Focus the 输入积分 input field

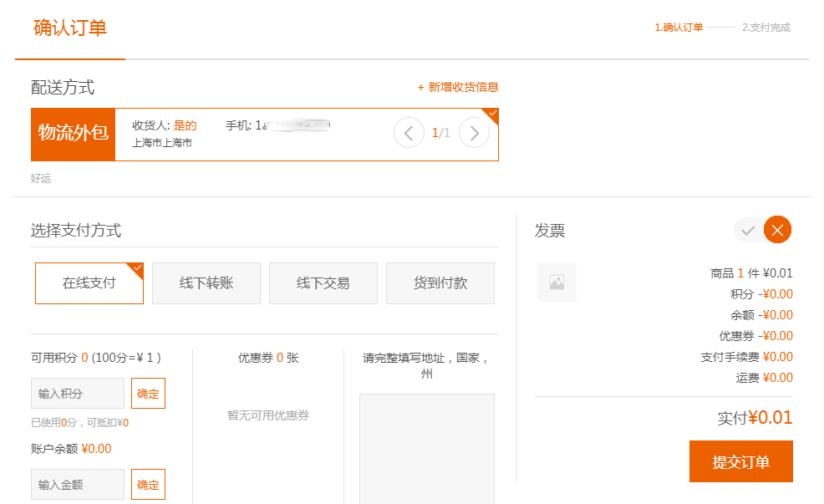tap(78, 394)
